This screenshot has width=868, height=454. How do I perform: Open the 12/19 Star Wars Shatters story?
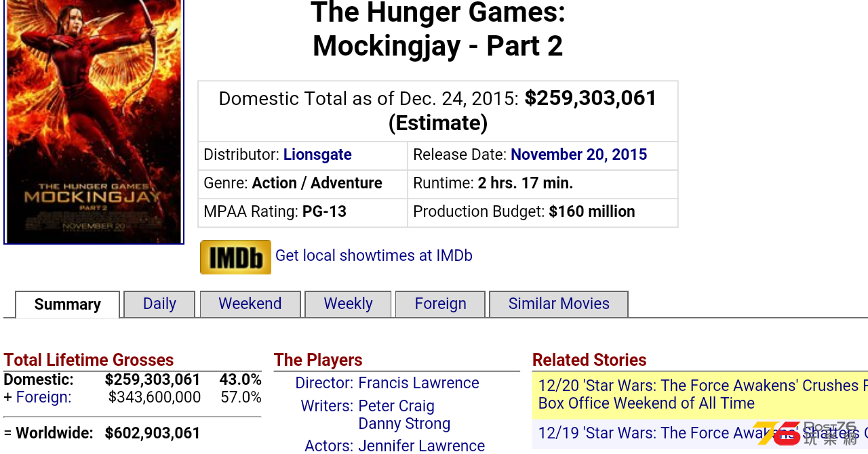tap(703, 433)
